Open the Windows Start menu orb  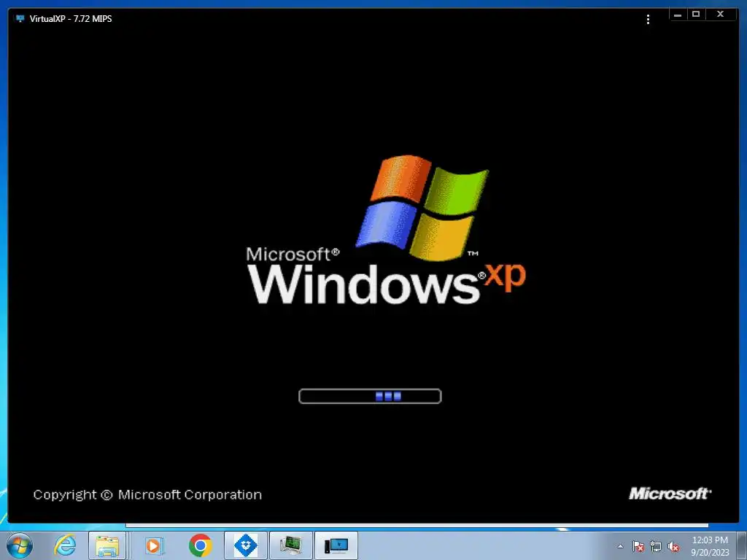pyautogui.click(x=20, y=545)
